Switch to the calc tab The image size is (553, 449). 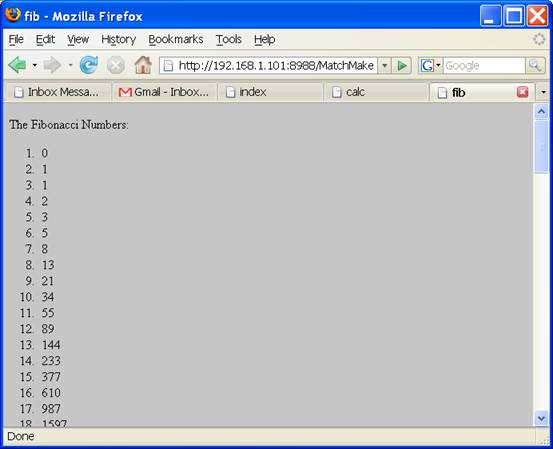click(x=376, y=92)
